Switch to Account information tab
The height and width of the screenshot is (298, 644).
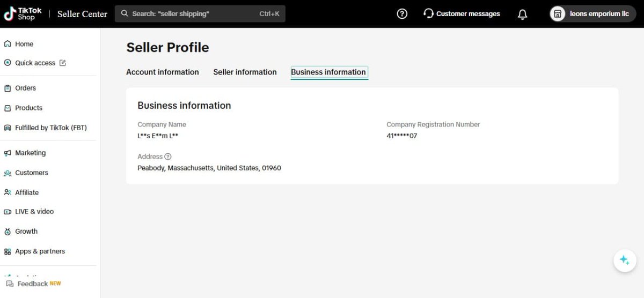pos(163,72)
